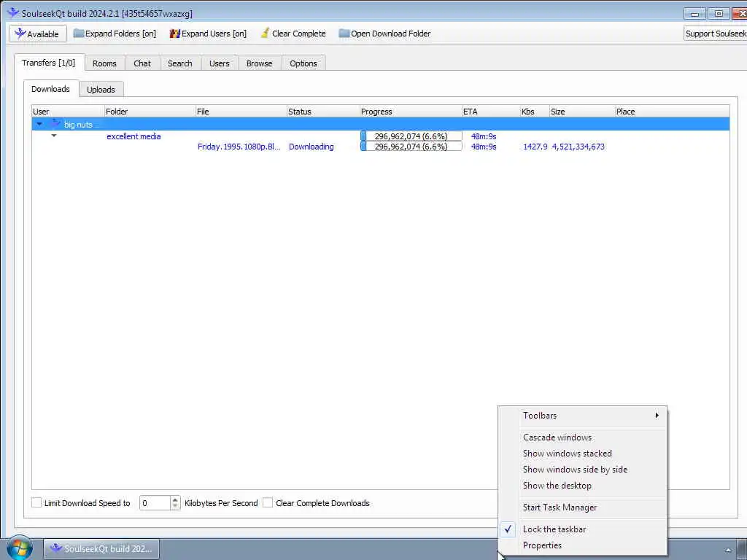Increase download speed limit spinner up
747x560 pixels.
click(175, 499)
